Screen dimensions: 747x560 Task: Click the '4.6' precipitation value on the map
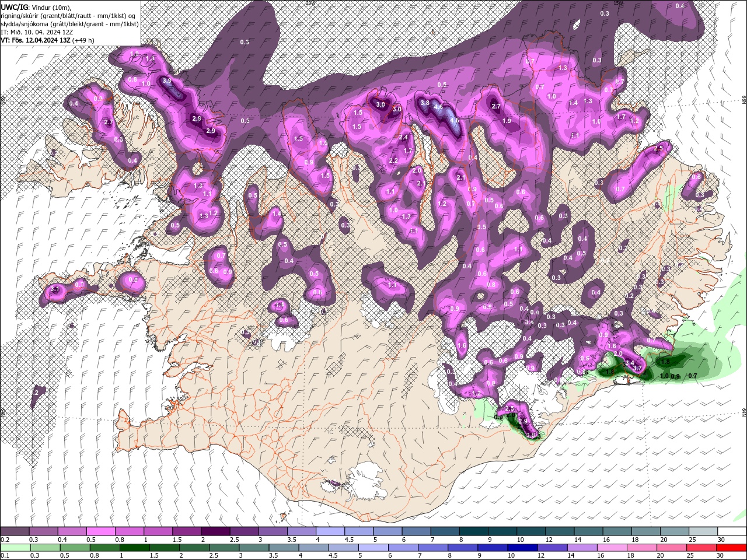[439, 108]
